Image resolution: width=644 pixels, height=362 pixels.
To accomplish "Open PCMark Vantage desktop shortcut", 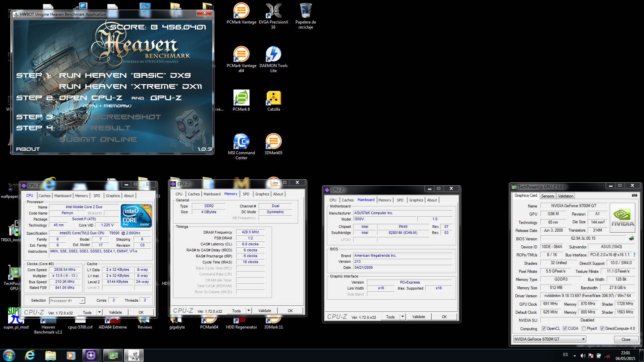I will click(241, 13).
